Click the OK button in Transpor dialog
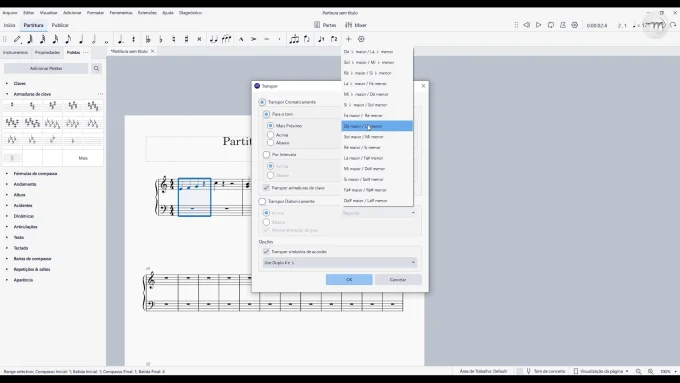 pos(349,280)
